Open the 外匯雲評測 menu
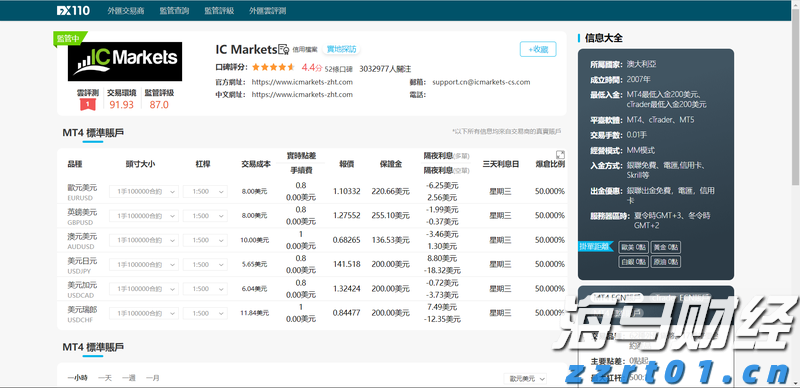Image resolution: width=800 pixels, height=388 pixels. click(x=268, y=11)
